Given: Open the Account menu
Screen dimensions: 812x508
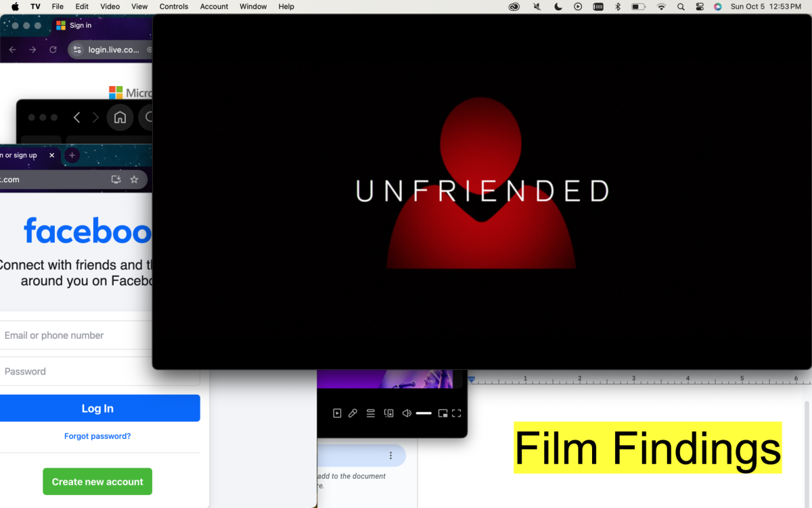Looking at the screenshot, I should (x=214, y=7).
